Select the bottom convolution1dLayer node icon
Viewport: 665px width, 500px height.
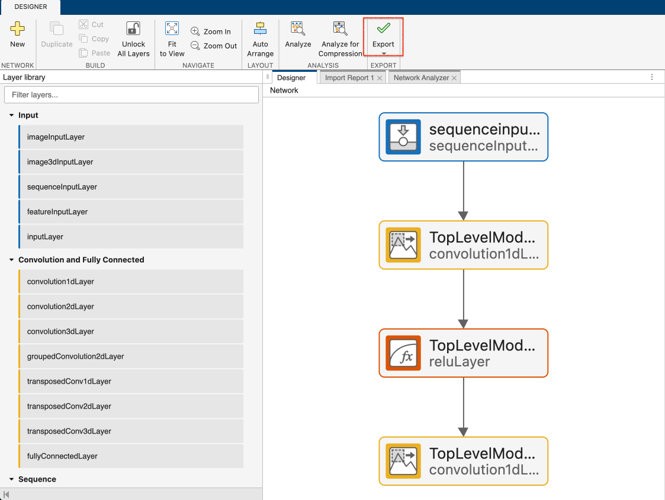[403, 461]
